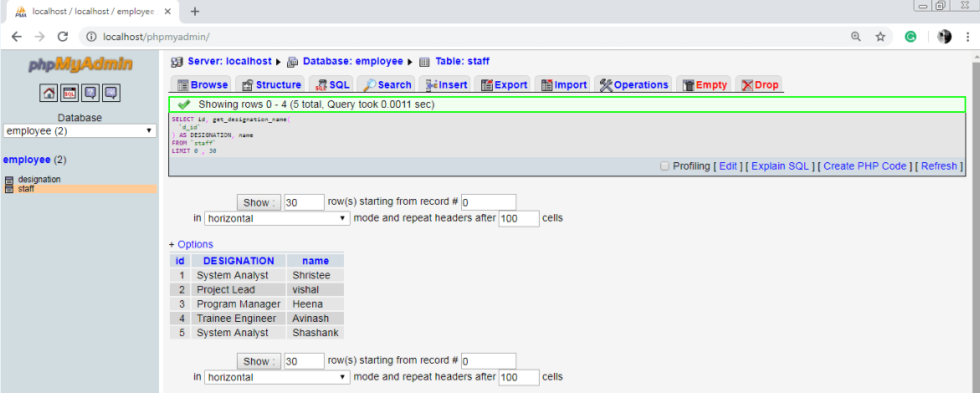980x393 pixels.
Task: Click the Explain SQL link
Action: pos(780,166)
